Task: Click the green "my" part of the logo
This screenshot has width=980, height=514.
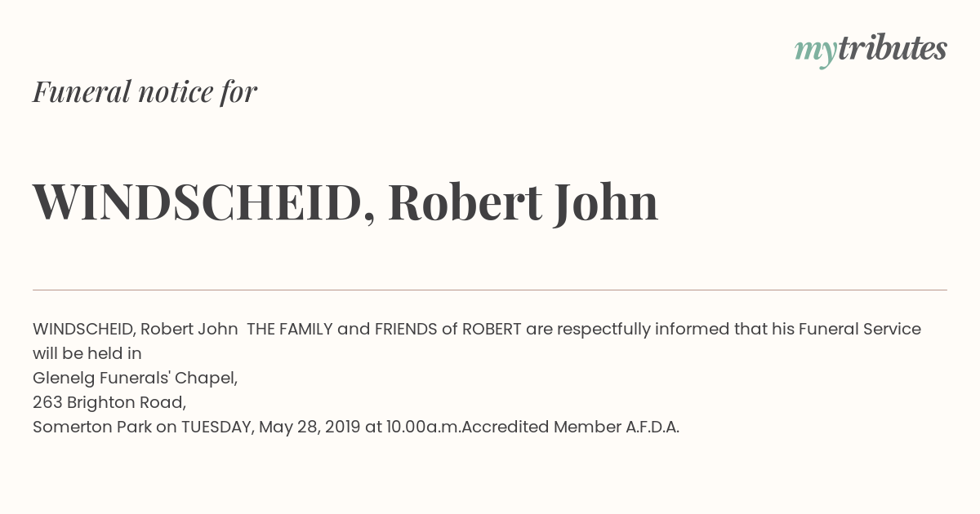Action: 815,54
